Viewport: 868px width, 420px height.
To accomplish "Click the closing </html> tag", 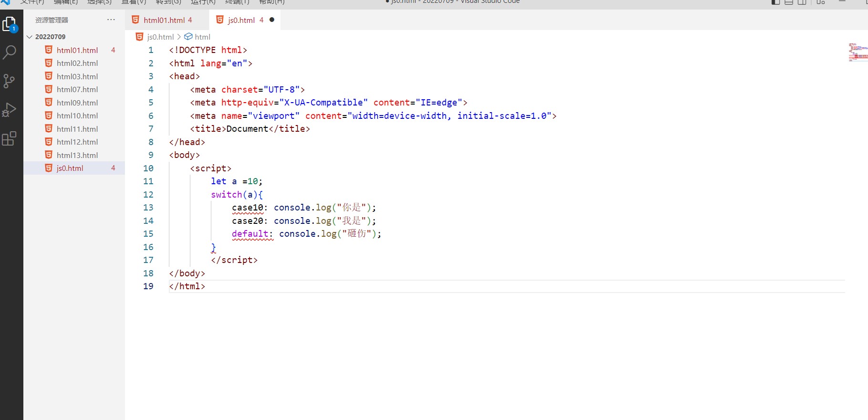I will 187,286.
